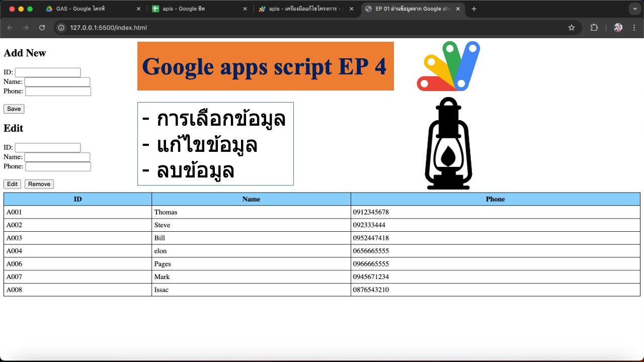The width and height of the screenshot is (644, 362).
Task: Click the name Mark in the table
Action: [162, 277]
